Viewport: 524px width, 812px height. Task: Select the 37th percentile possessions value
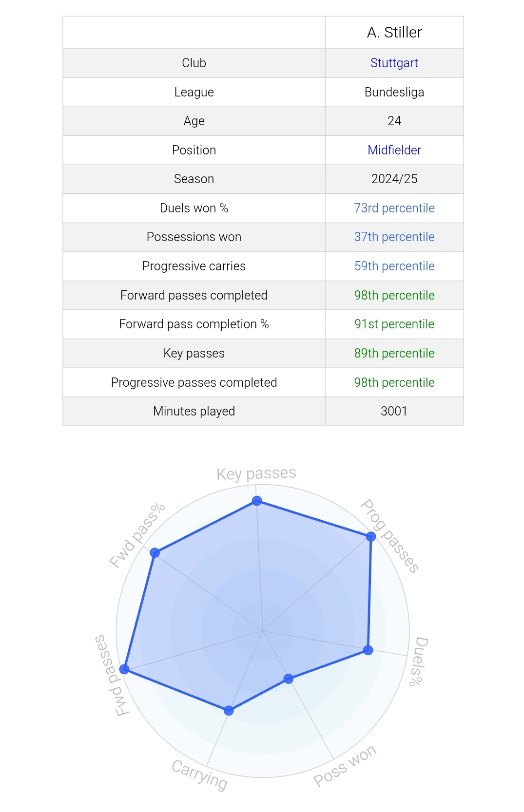coord(394,237)
